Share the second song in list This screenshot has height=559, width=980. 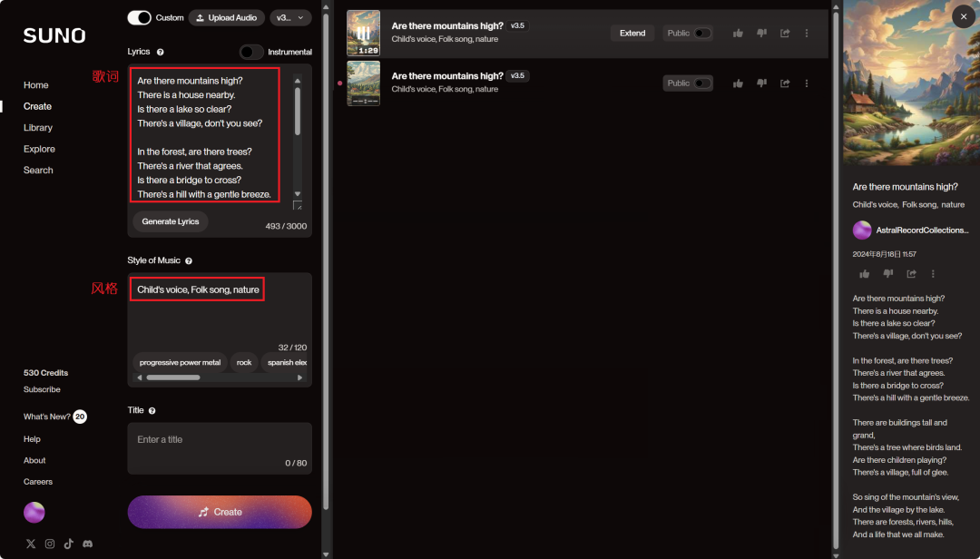(x=785, y=83)
